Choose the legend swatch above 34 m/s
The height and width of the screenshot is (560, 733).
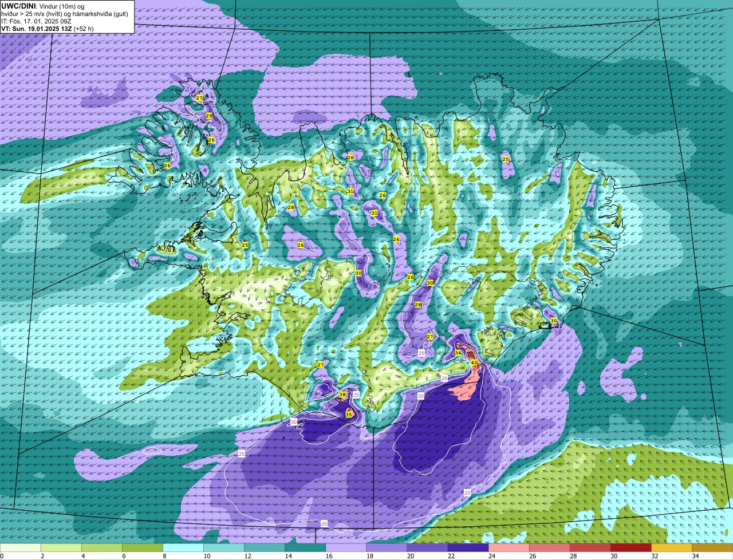tap(712, 548)
